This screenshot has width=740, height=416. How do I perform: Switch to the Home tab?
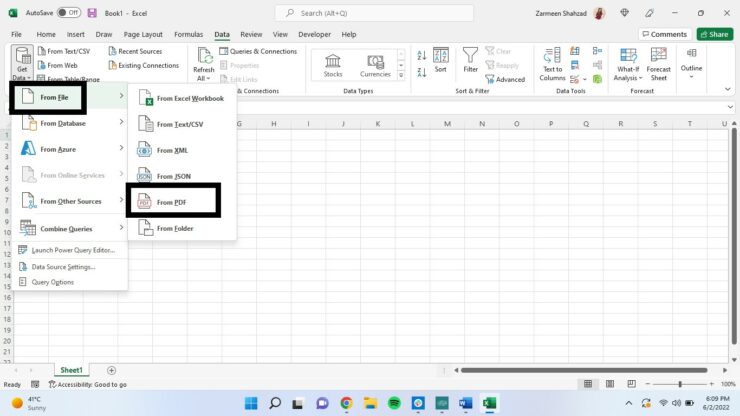click(x=46, y=34)
